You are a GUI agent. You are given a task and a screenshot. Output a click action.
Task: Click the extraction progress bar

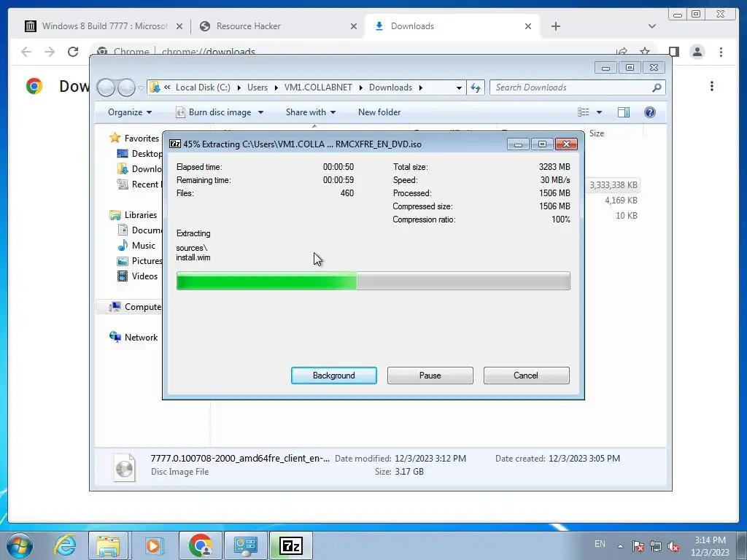click(x=373, y=281)
